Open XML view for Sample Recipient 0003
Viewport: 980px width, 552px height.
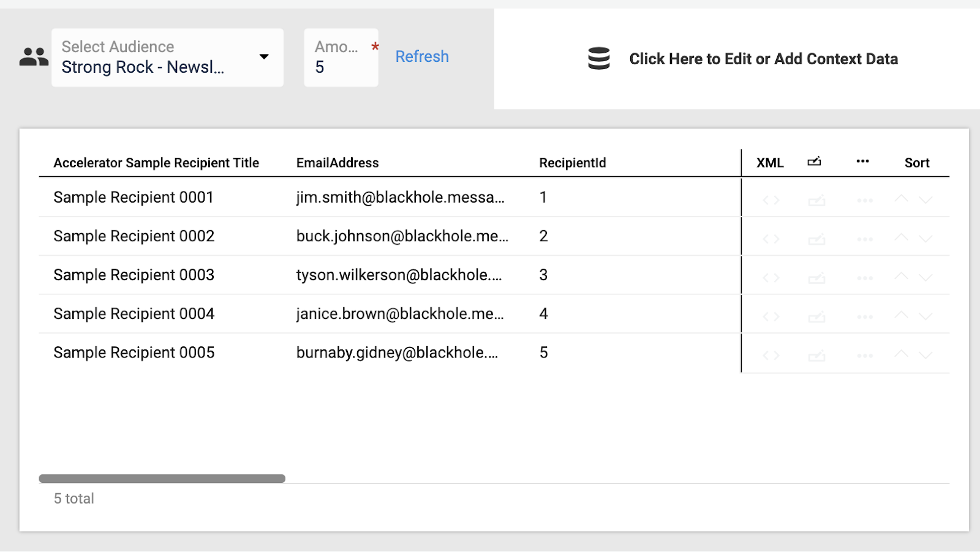(771, 278)
